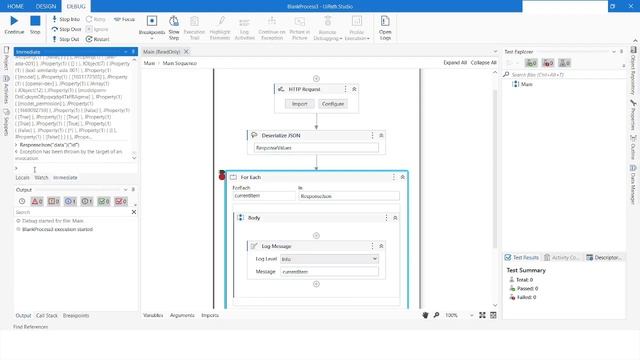Click the currentItem ForEach field
The image size is (640, 360).
(264, 196)
